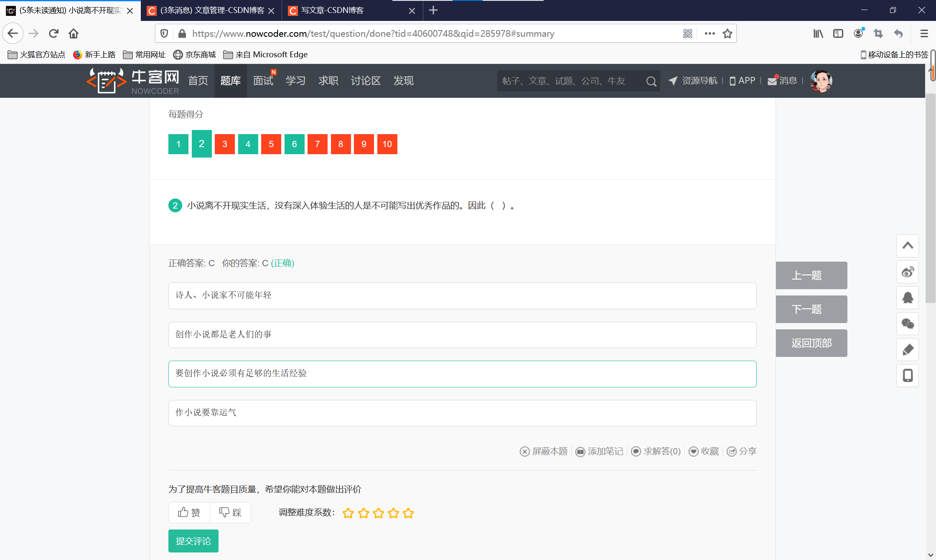This screenshot has height=560, width=936.
Task: Close the 文章管理-CSDN博客 tab
Action: click(271, 11)
